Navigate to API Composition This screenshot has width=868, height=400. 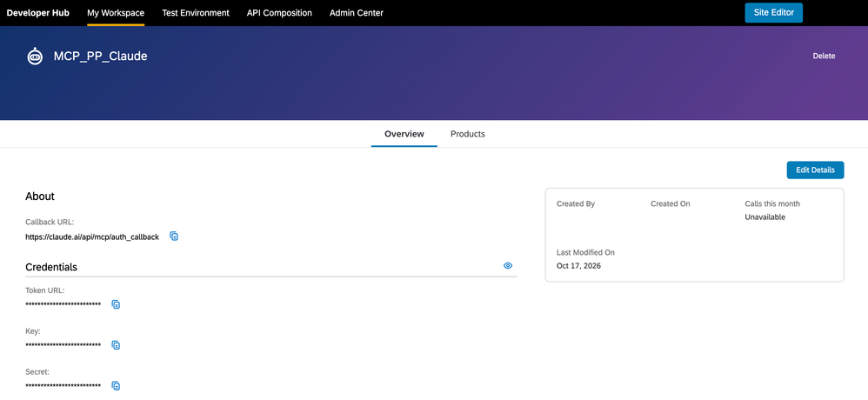(x=279, y=13)
